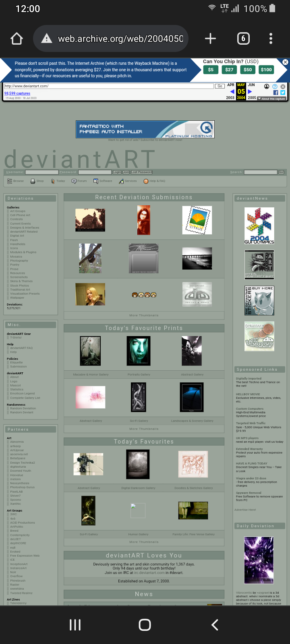290x644 pixels.
Task: Open Help & FAQ
Action: [x=154, y=181]
